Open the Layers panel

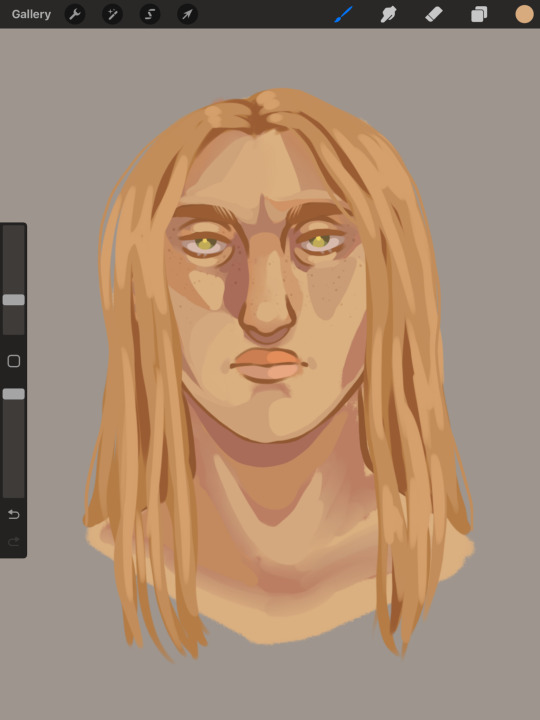[x=479, y=14]
